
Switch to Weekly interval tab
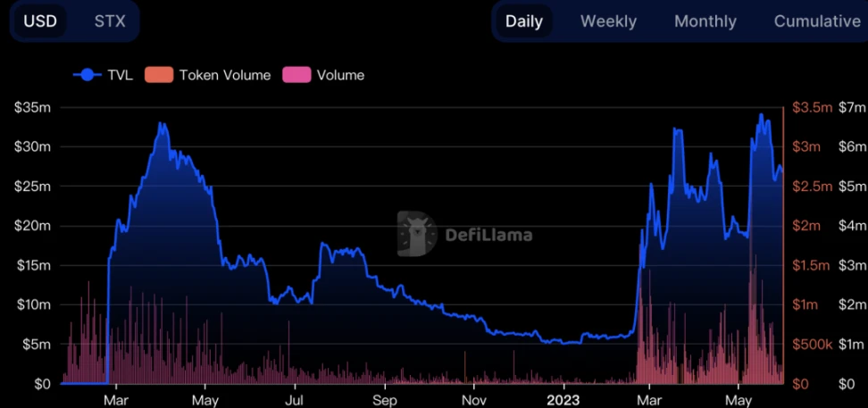click(608, 21)
